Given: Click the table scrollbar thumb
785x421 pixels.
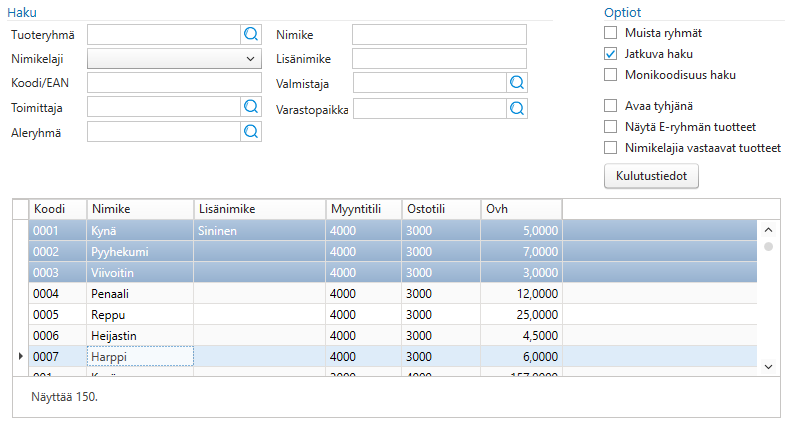Looking at the screenshot, I should point(768,246).
